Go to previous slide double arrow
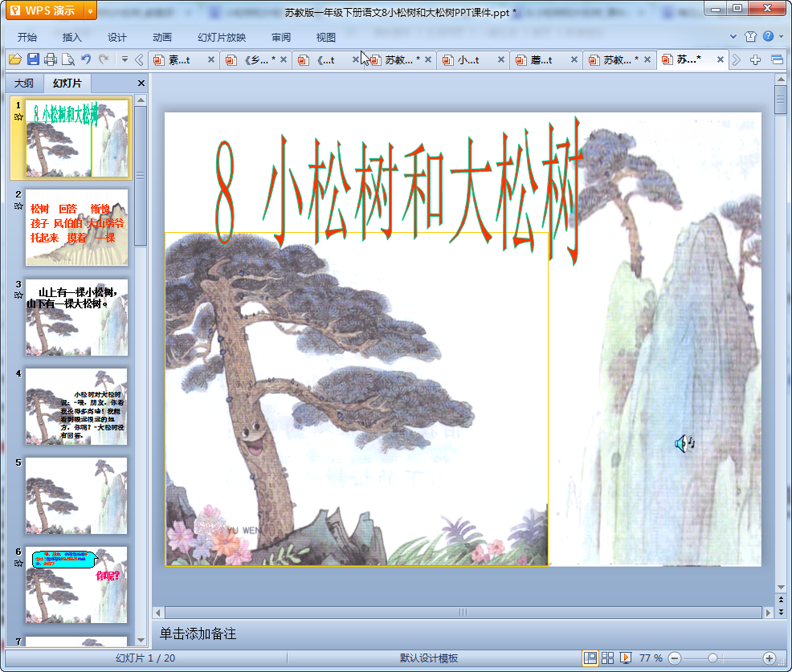Image resolution: width=792 pixels, height=672 pixels. click(x=781, y=600)
